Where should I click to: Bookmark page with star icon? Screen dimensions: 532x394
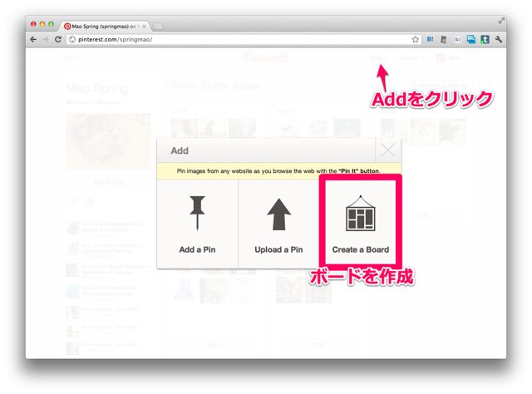point(416,39)
